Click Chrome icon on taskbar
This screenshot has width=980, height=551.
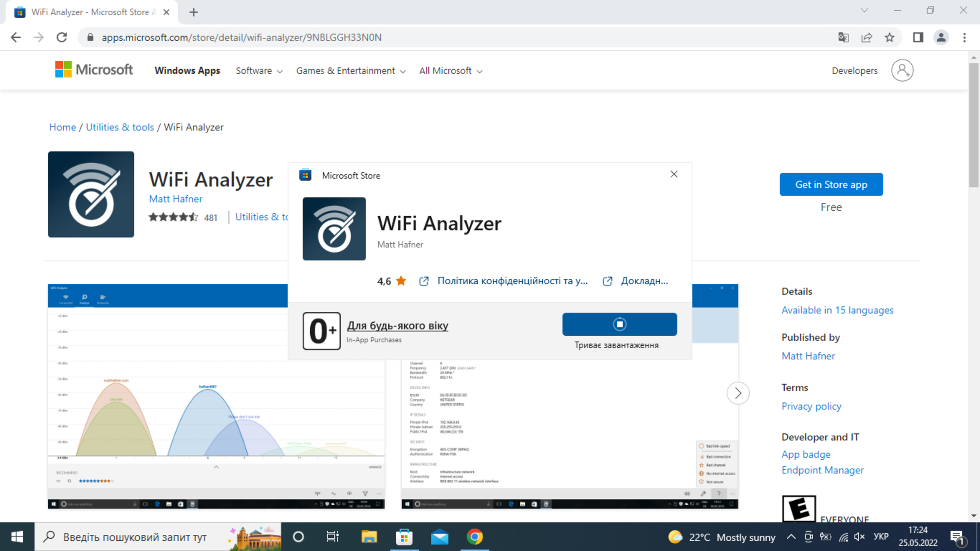pyautogui.click(x=475, y=537)
